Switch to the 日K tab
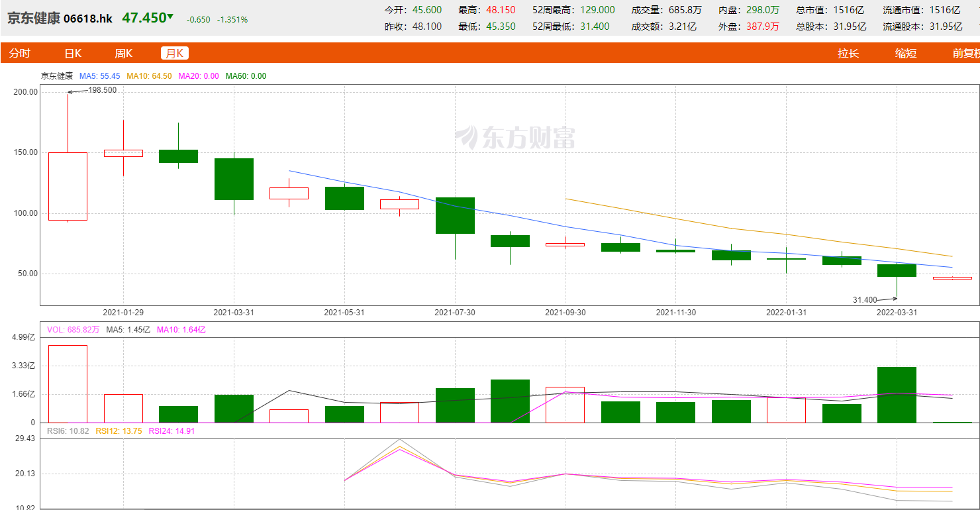The height and width of the screenshot is (510, 980). [x=73, y=54]
